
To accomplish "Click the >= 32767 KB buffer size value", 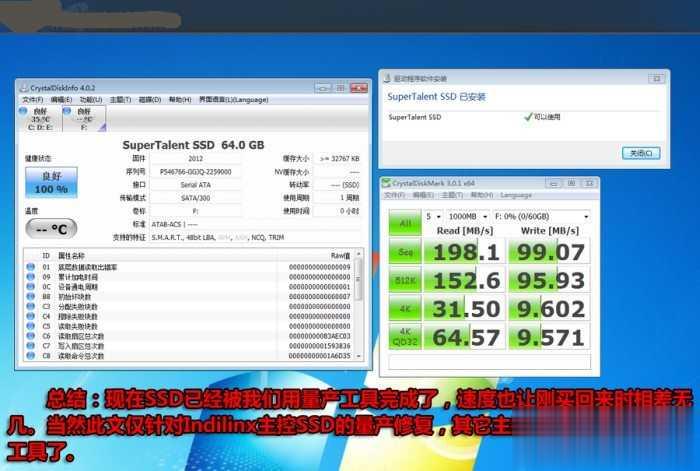I will [x=339, y=158].
